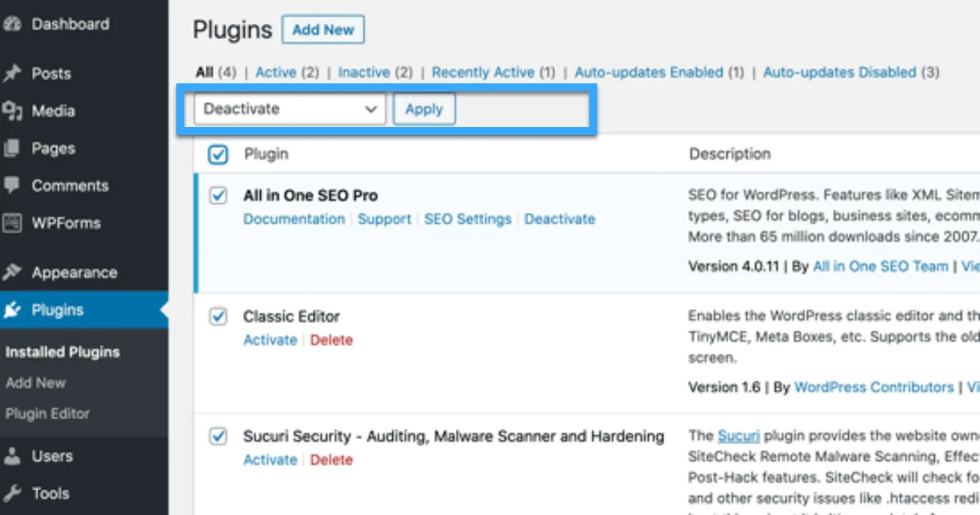Open All in One SEO Support link

[384, 219]
